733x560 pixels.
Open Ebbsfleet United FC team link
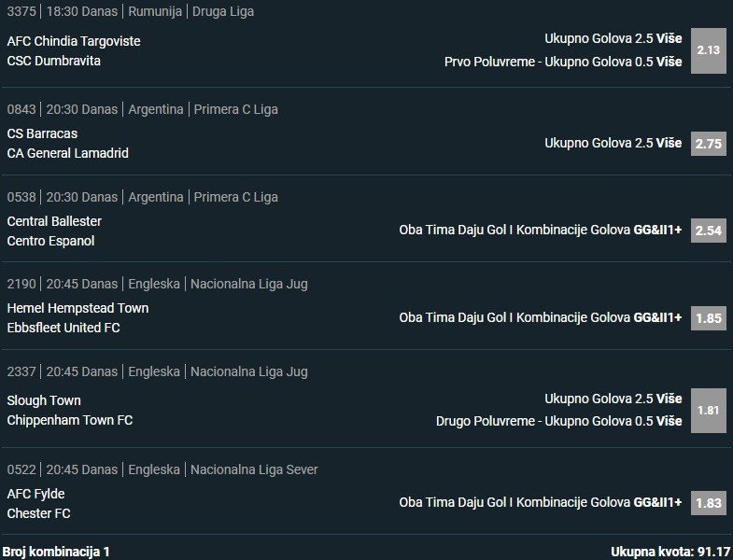tap(63, 328)
